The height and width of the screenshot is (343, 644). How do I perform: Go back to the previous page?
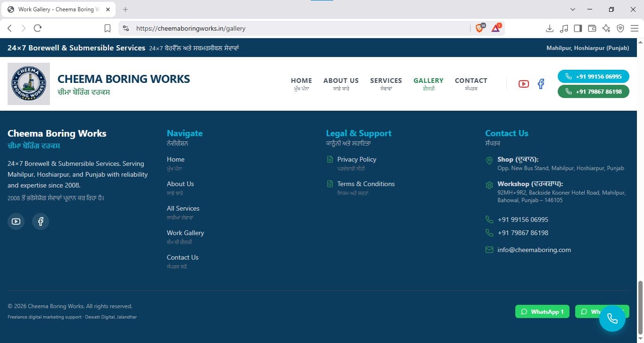point(9,28)
